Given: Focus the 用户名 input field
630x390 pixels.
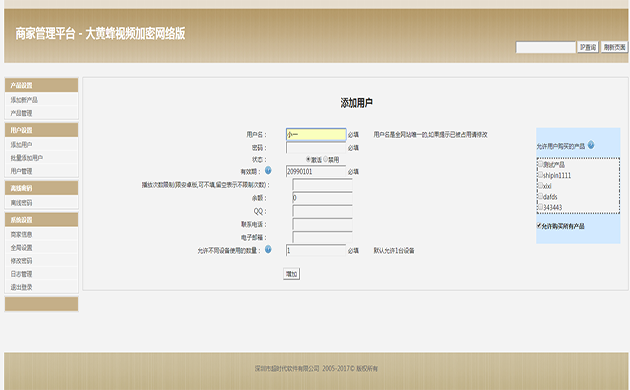Looking at the screenshot, I should click(x=316, y=135).
